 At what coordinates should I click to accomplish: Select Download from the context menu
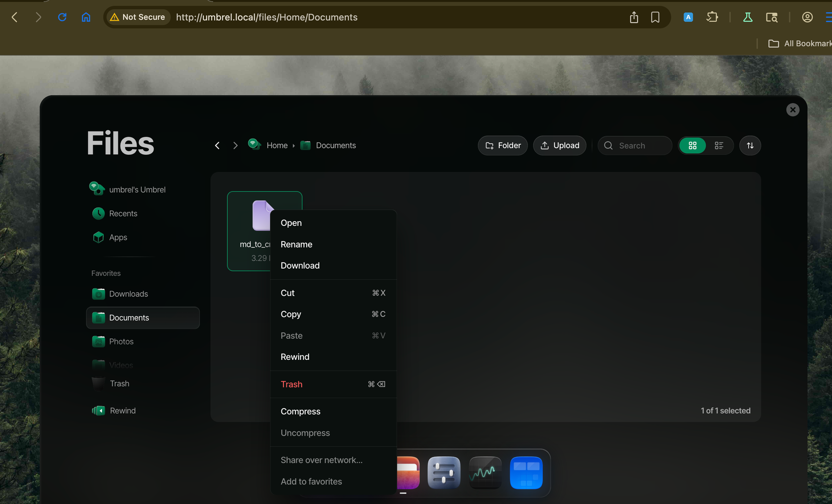tap(333, 266)
